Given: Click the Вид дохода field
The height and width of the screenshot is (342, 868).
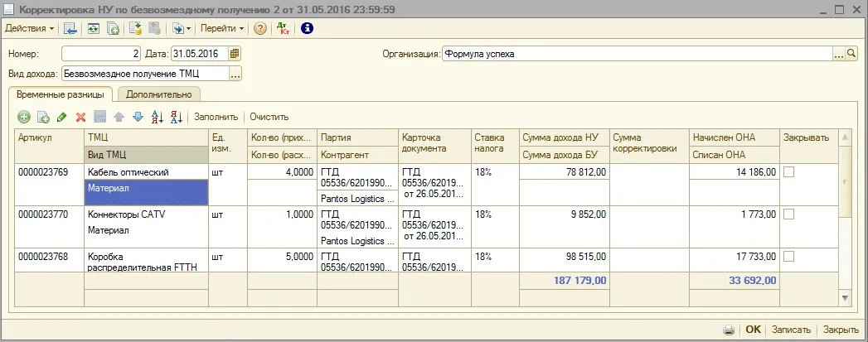Looking at the screenshot, I should click(x=145, y=74).
